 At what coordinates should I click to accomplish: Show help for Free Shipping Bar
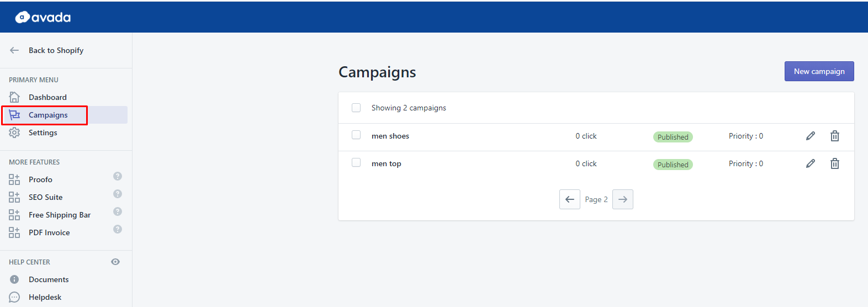pyautogui.click(x=118, y=211)
